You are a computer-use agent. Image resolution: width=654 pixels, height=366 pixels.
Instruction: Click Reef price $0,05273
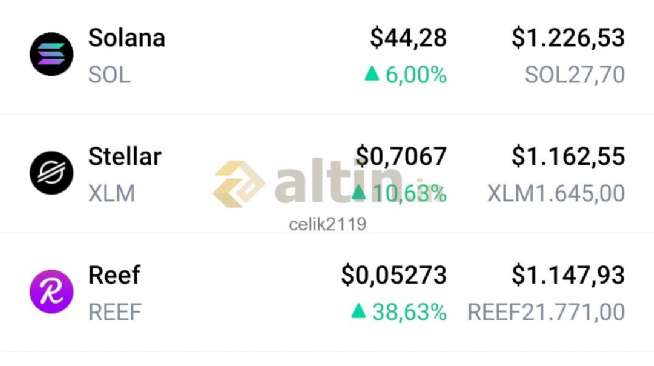[x=394, y=275]
